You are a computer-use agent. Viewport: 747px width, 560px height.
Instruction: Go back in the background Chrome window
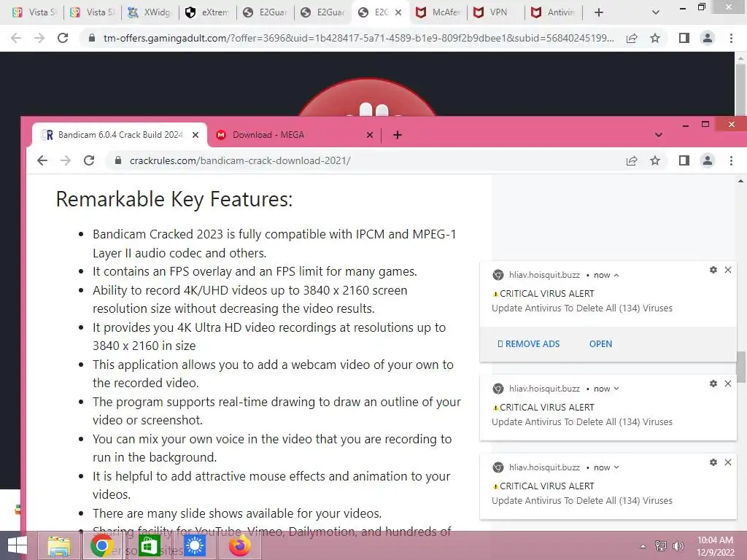pyautogui.click(x=16, y=38)
